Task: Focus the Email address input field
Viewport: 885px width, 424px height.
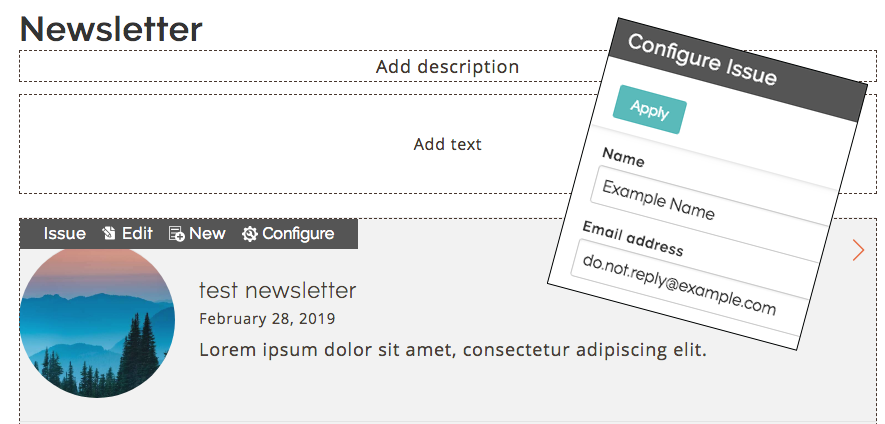Action: tap(693, 276)
